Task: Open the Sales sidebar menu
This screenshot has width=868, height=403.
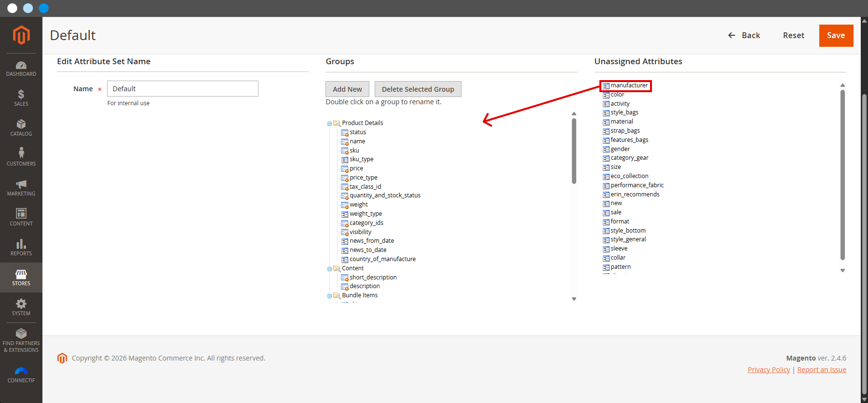Action: click(21, 98)
